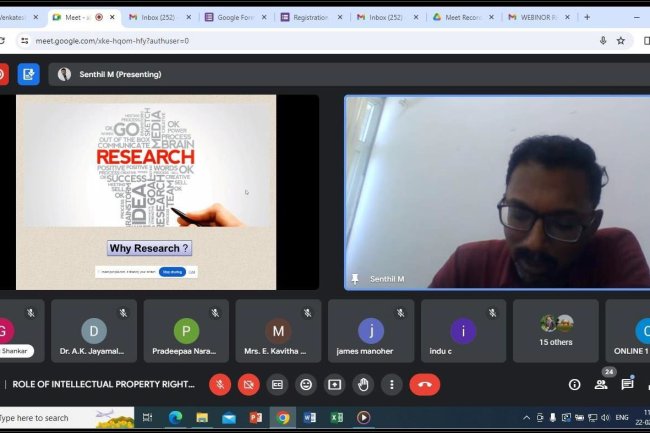
Task: Click the Stop sharing button in the presentation
Action: [171, 271]
